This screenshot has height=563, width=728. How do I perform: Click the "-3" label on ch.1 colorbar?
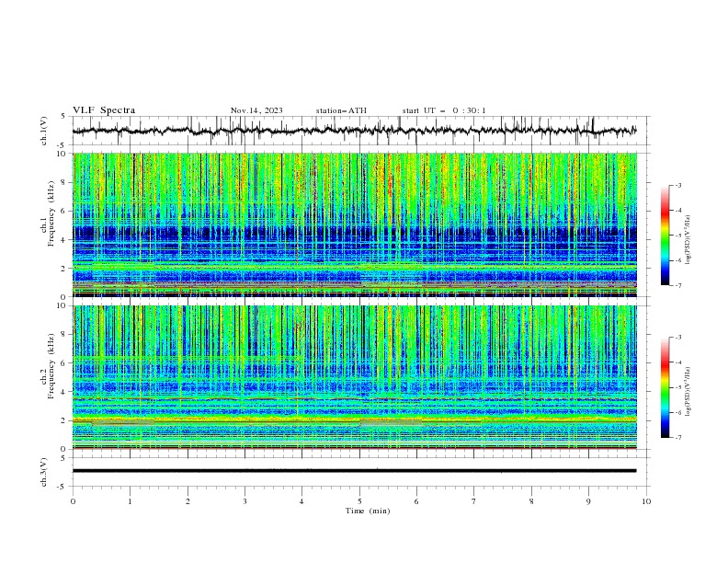tap(678, 185)
